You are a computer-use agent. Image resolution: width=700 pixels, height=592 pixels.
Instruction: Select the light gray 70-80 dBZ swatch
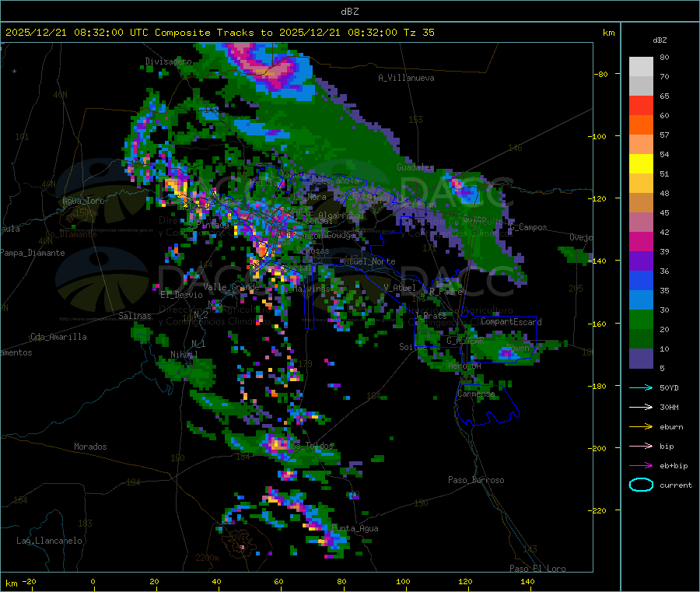tap(641, 67)
